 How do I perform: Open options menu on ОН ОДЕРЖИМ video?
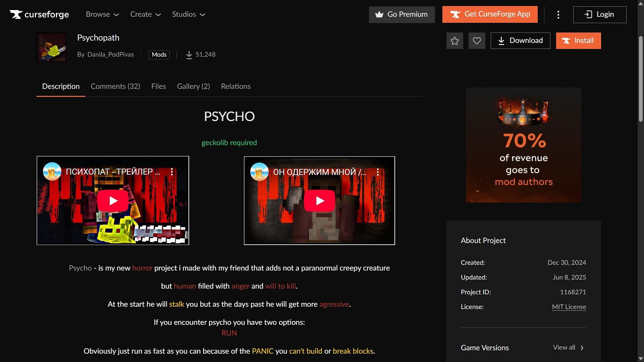pos(378,172)
